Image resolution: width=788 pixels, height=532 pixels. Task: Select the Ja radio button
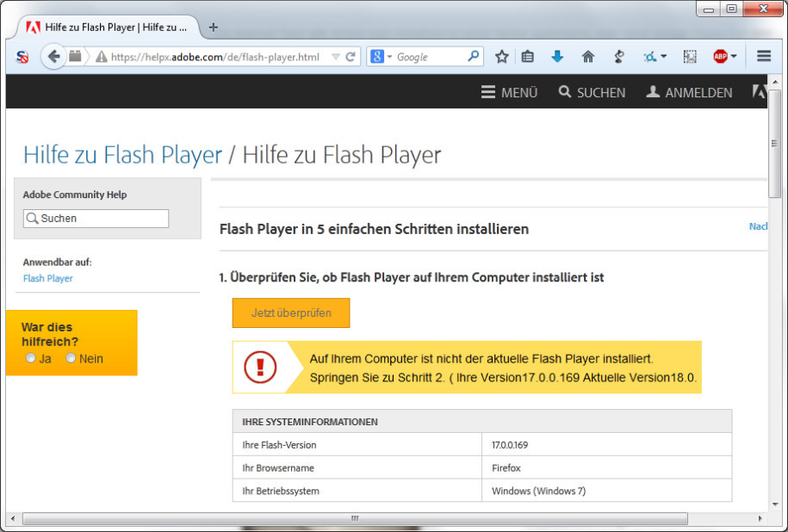pyautogui.click(x=31, y=358)
